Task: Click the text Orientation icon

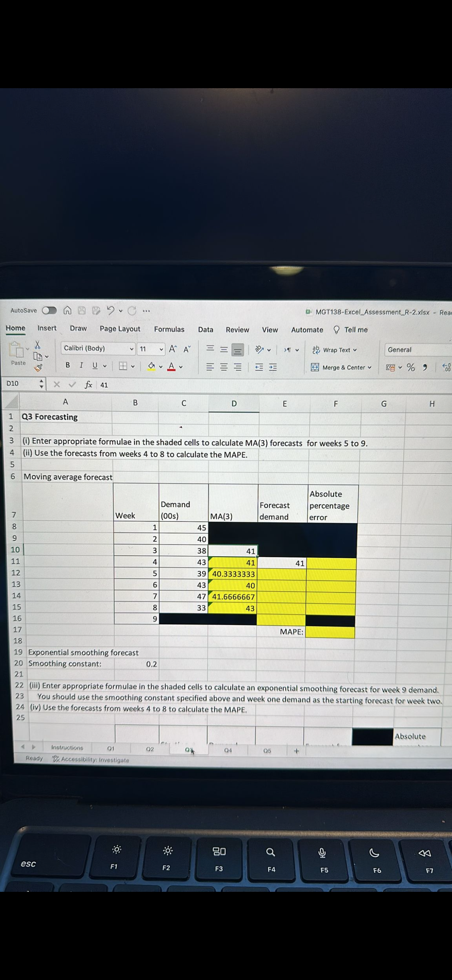Action: [260, 349]
